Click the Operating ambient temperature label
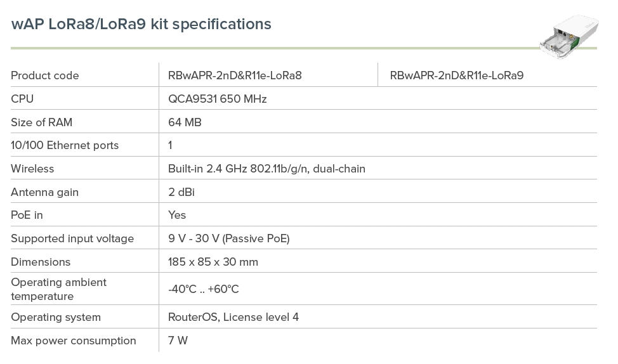Screen dimensions: 618x364 pos(58,289)
